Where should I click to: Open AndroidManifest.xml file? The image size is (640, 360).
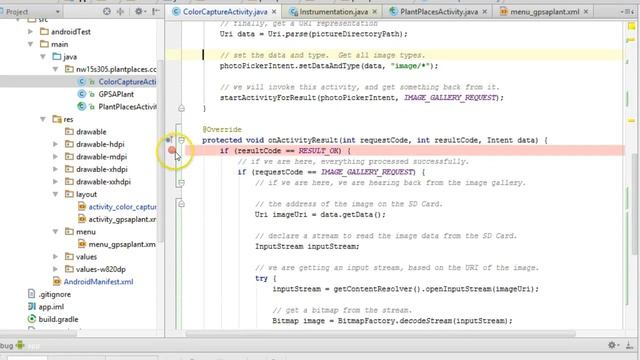(x=98, y=282)
